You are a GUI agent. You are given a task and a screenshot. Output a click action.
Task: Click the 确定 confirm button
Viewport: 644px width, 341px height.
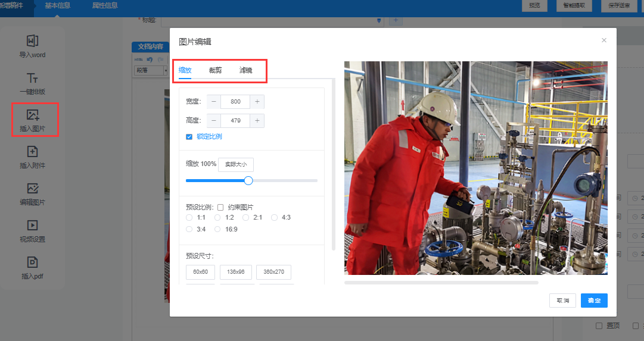[x=594, y=301]
